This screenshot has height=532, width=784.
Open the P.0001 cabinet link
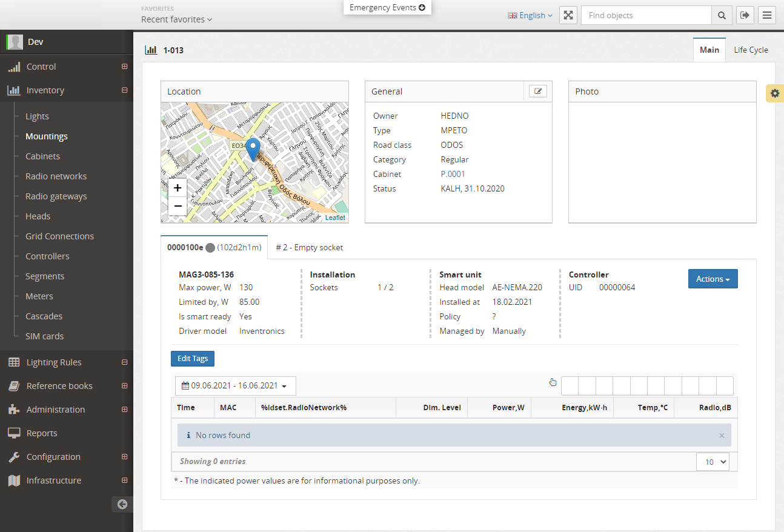(x=453, y=174)
